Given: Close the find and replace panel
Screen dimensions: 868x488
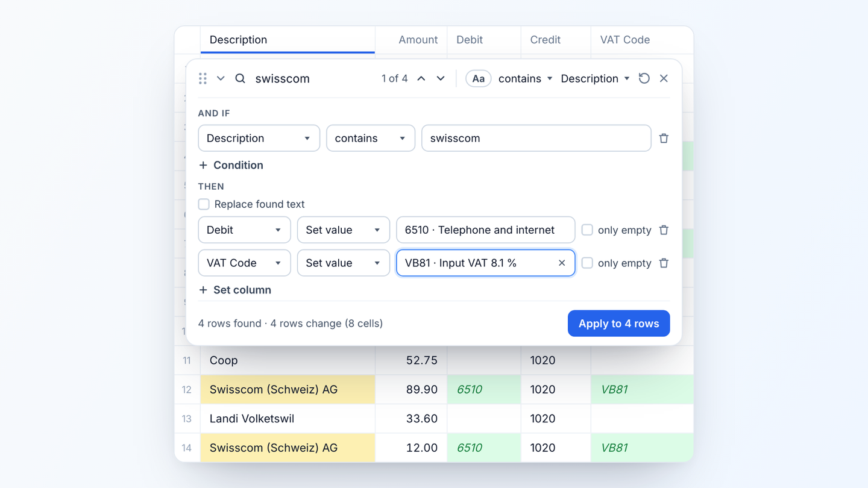Looking at the screenshot, I should [x=664, y=78].
